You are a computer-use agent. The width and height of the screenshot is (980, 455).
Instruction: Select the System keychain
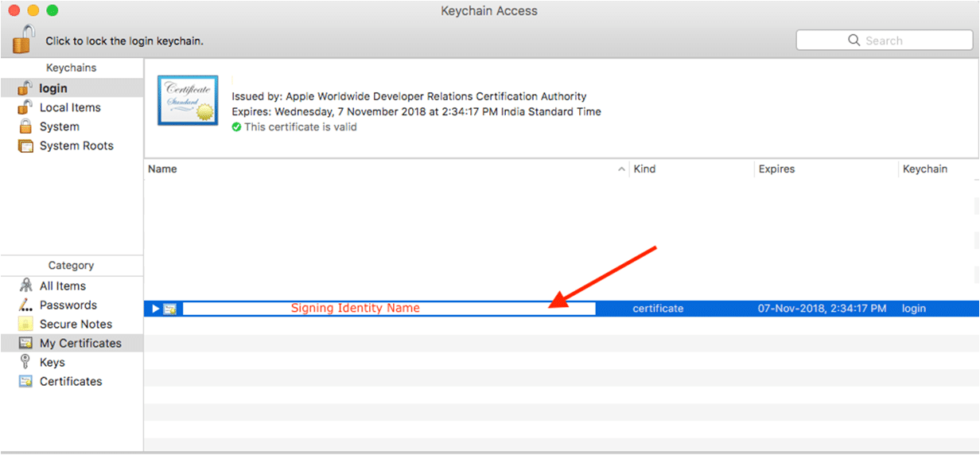(72, 126)
